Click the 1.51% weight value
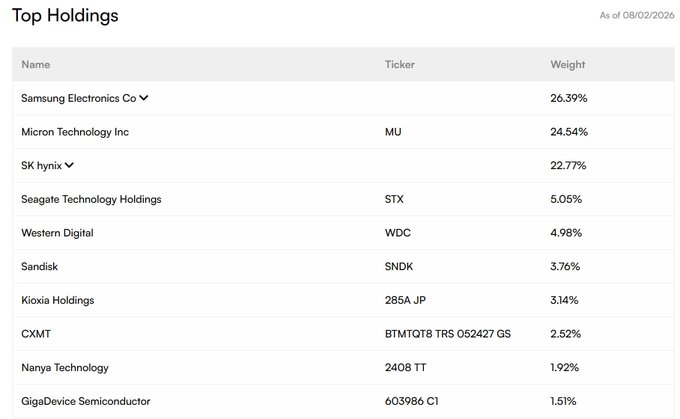This screenshot has height=419, width=680. point(563,401)
